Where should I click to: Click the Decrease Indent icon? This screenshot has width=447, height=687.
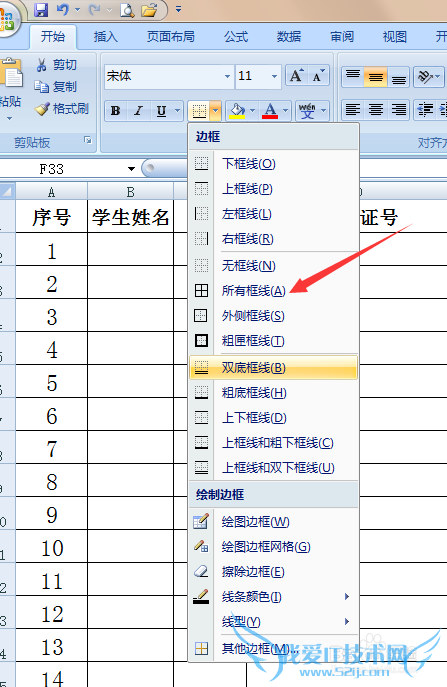[x=425, y=110]
